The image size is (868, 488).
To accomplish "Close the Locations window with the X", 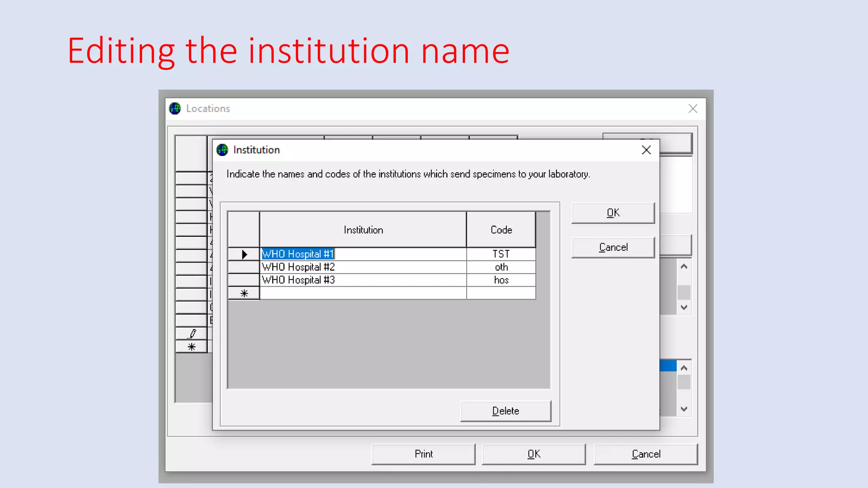I will pos(693,109).
